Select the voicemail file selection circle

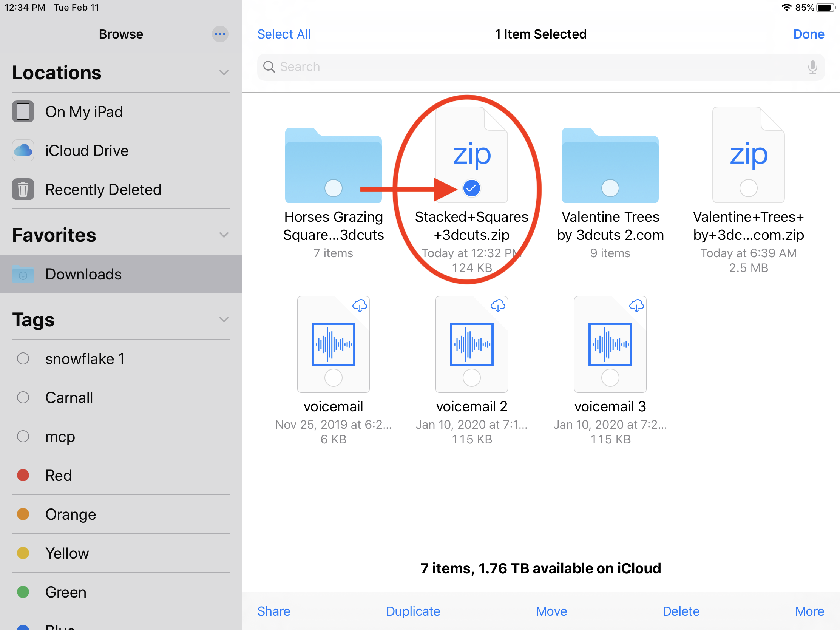point(333,378)
